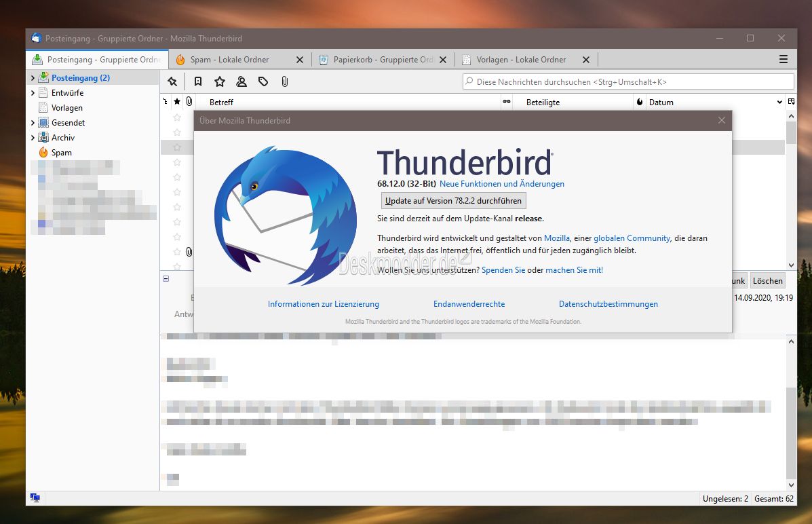Open Informationen zur Lizenzierung link
Viewport: 812px width, 524px height.
coord(323,304)
